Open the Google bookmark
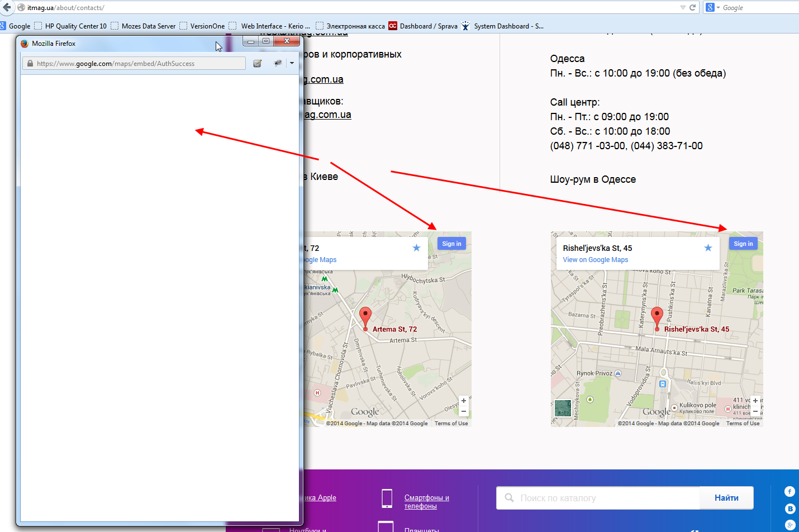 15,26
